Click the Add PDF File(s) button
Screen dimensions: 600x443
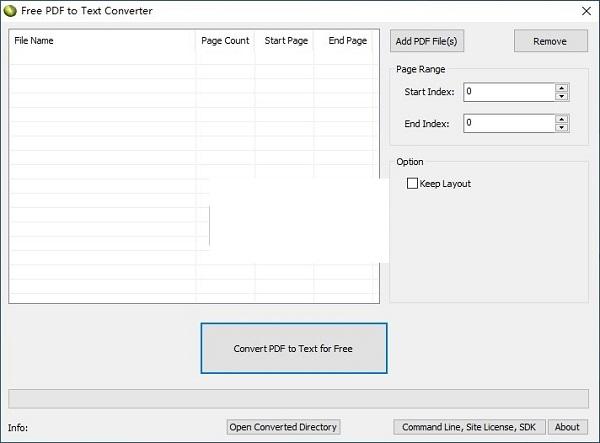coord(427,41)
